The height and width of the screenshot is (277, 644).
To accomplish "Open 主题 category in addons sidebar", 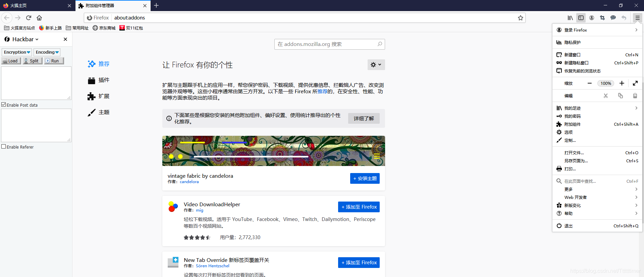I will click(x=99, y=112).
